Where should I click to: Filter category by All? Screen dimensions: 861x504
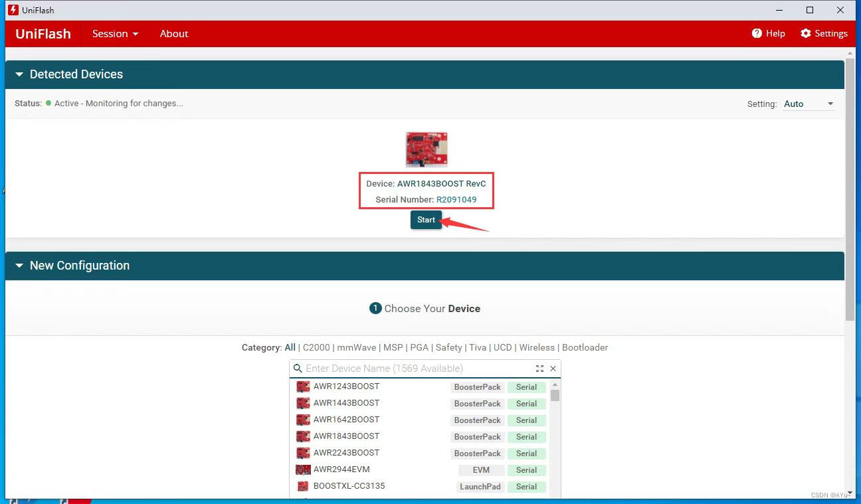coord(290,347)
